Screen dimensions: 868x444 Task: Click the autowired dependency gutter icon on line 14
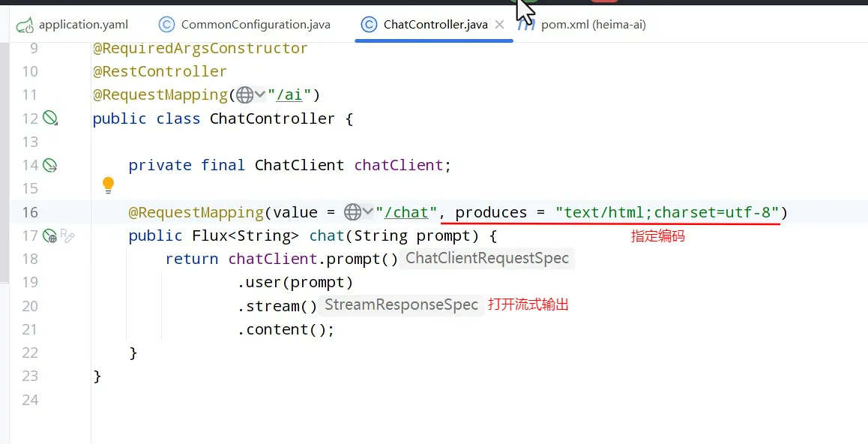pyautogui.click(x=50, y=165)
